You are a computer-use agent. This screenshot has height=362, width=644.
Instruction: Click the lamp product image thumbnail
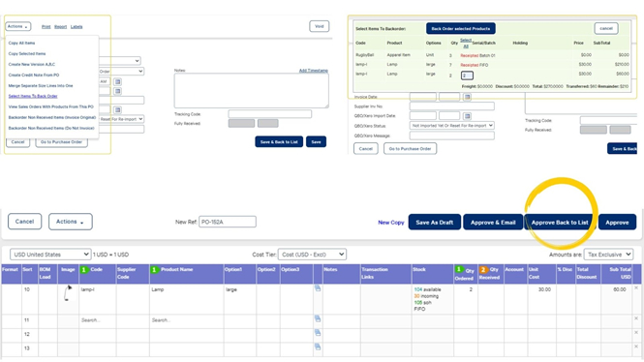point(68,293)
